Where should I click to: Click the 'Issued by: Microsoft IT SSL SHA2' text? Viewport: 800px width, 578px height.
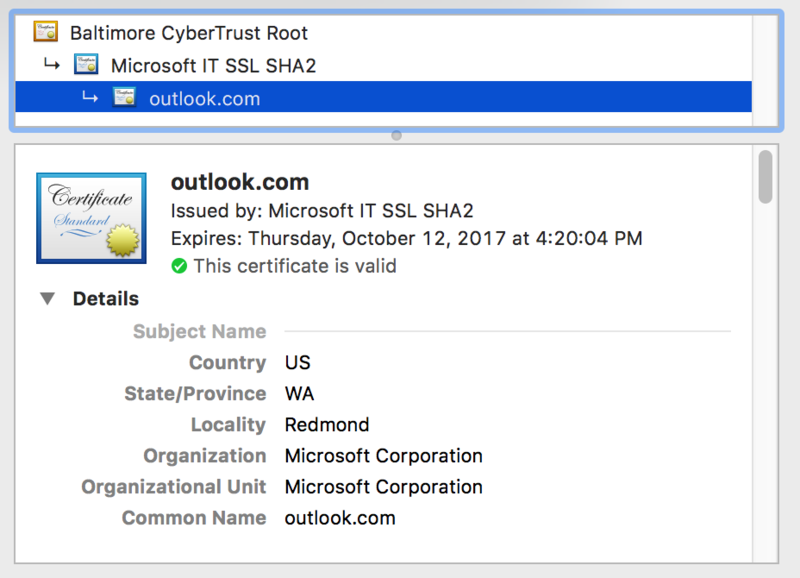tap(322, 211)
